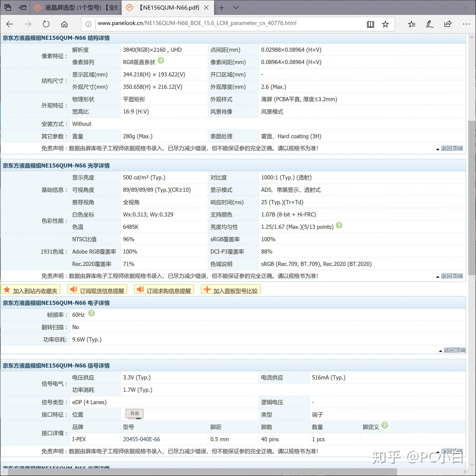Click the browser back arrow
The image size is (476, 476).
click(10, 24)
